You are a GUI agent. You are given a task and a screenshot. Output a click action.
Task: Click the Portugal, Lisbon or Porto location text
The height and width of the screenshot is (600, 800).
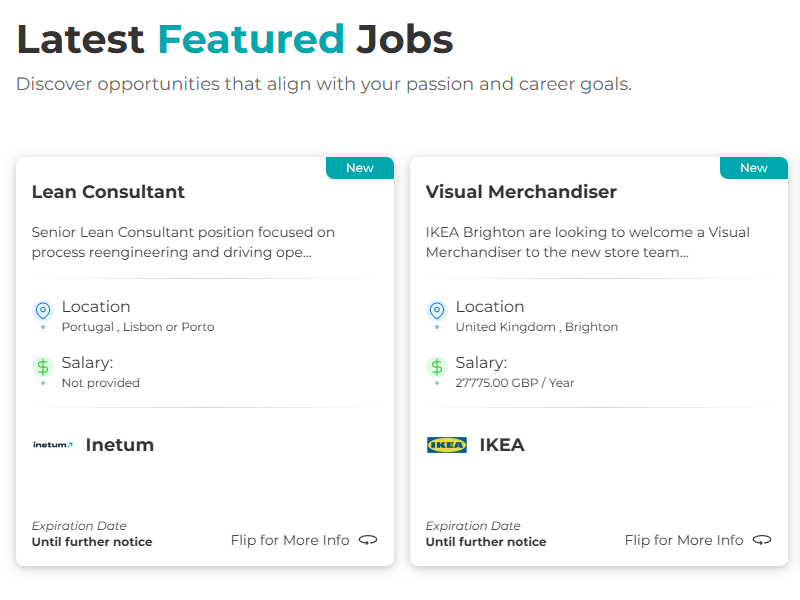(x=138, y=327)
